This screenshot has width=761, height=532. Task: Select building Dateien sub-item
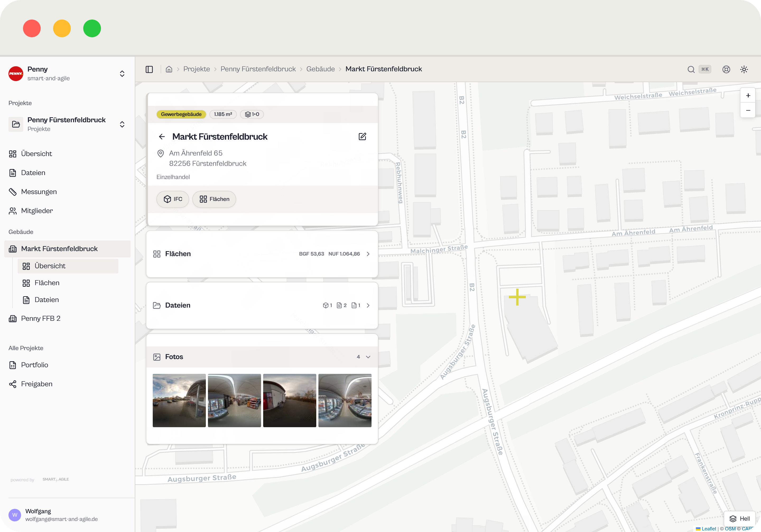68,300
